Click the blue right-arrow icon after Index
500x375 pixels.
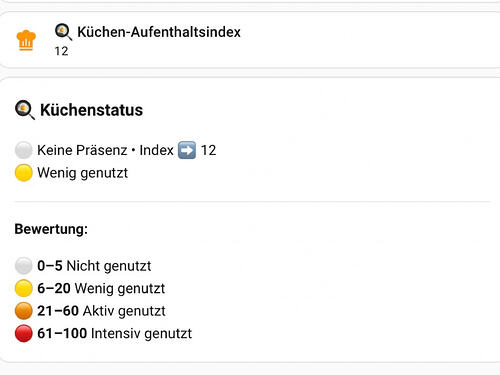[x=187, y=150]
